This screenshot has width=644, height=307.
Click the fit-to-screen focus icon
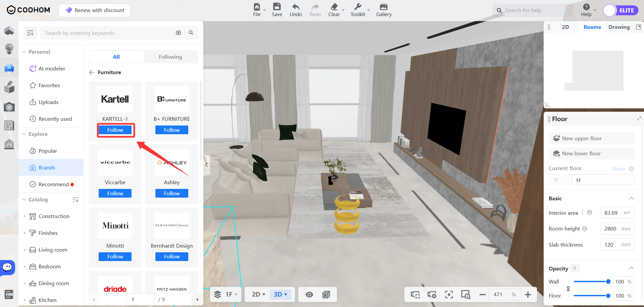[x=449, y=295]
